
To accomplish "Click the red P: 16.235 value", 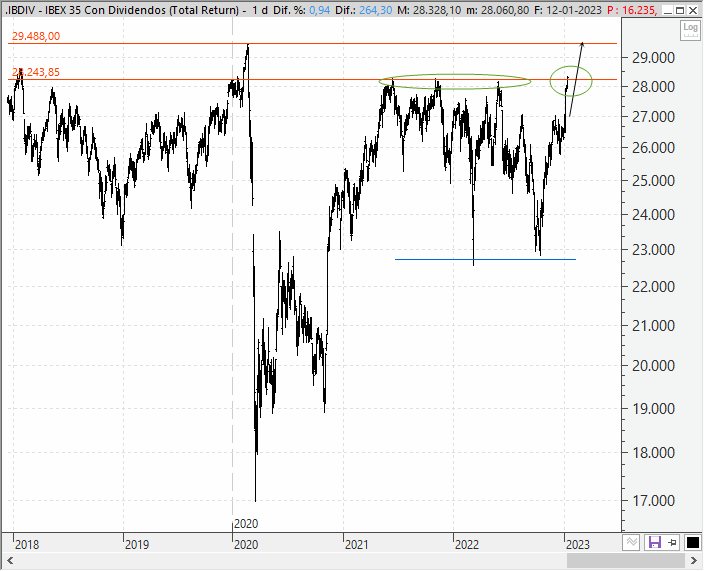I will 632,9.
